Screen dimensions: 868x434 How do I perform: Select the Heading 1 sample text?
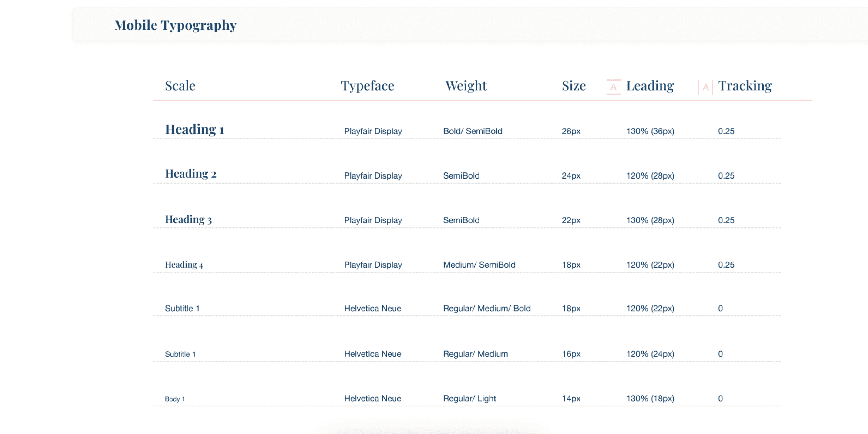click(194, 130)
